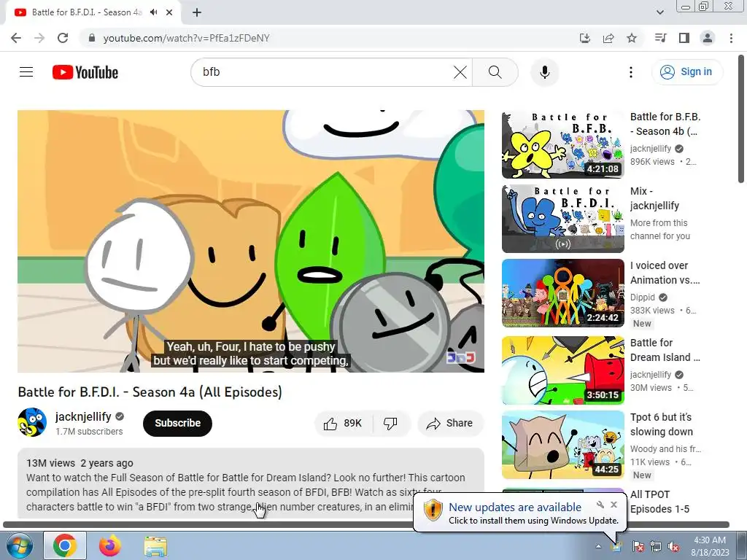The height and width of the screenshot is (560, 747).
Task: Open Battle for B.F.B. Season 4b thumbnail
Action: point(562,145)
